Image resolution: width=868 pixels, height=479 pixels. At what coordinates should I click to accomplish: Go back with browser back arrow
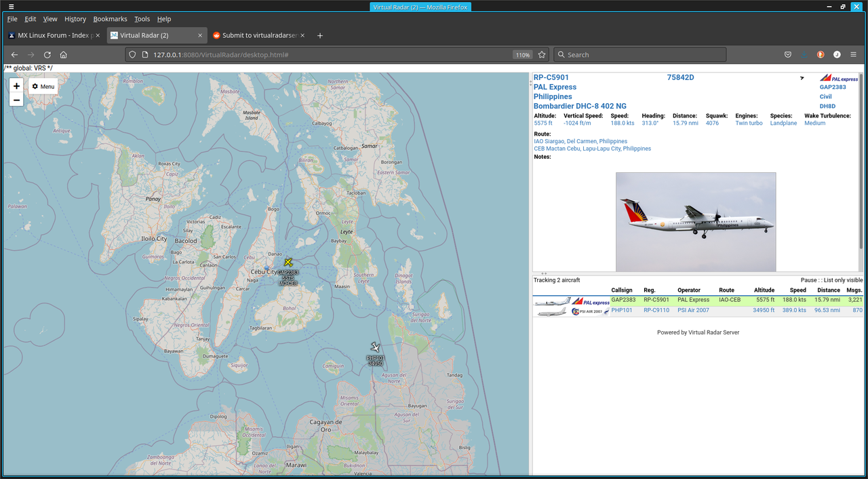point(14,55)
